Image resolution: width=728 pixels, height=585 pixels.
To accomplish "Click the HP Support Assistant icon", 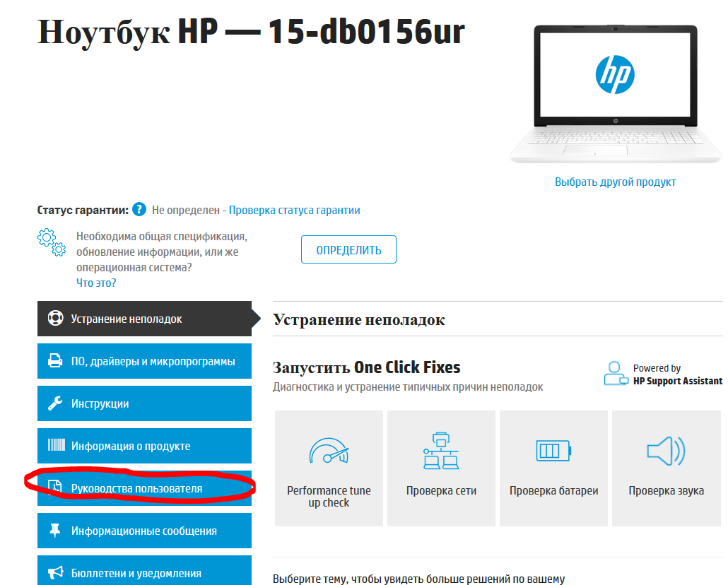I will pos(616,373).
